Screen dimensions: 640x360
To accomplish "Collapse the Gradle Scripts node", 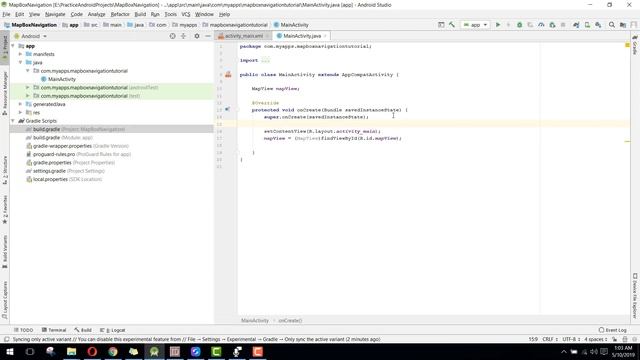I will pyautogui.click(x=13, y=121).
